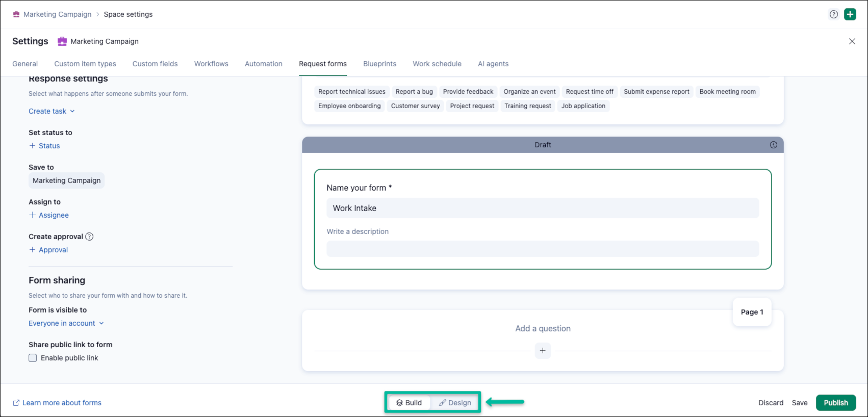Choose Submit expense report template
868x417 pixels.
[x=656, y=92]
